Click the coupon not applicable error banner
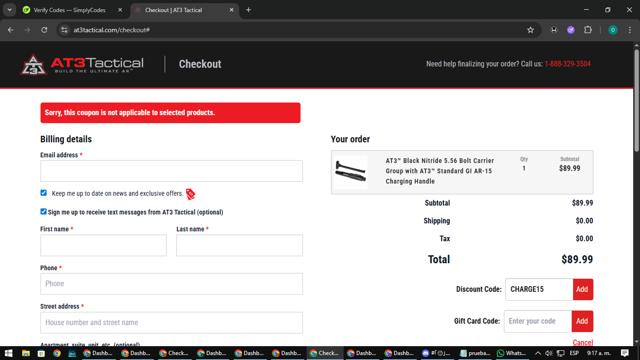640x360 pixels. tap(170, 113)
